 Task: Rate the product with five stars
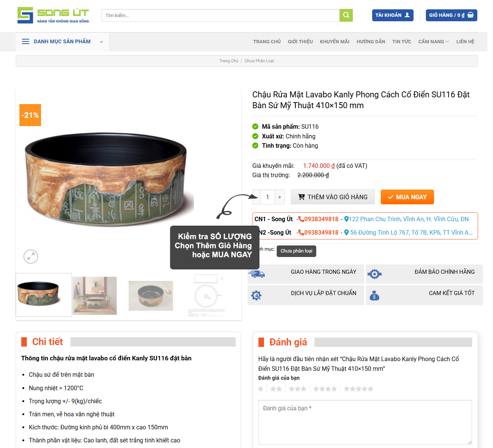pos(358,389)
